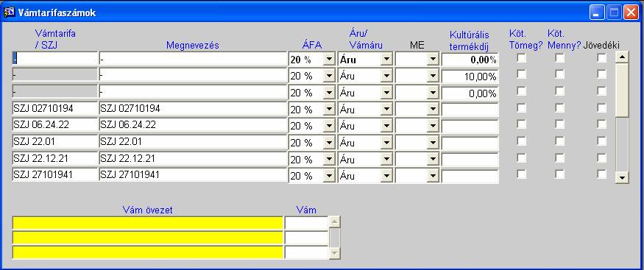Click the third Vám value field
This screenshot has width=644, height=270.
[306, 252]
